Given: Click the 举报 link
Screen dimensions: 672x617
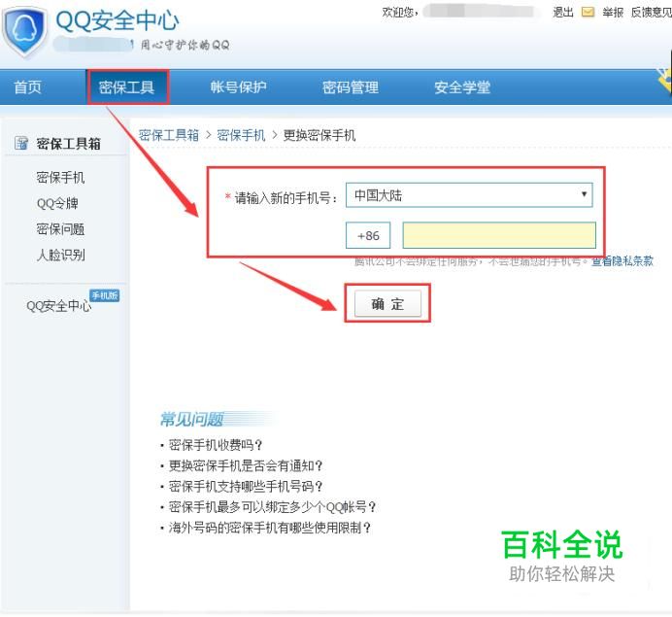Looking at the screenshot, I should (613, 12).
